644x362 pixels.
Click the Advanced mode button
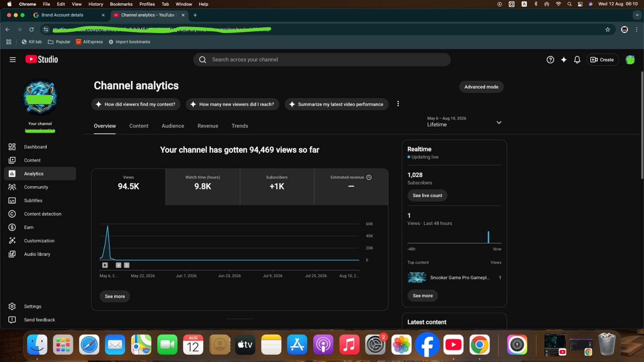click(481, 87)
